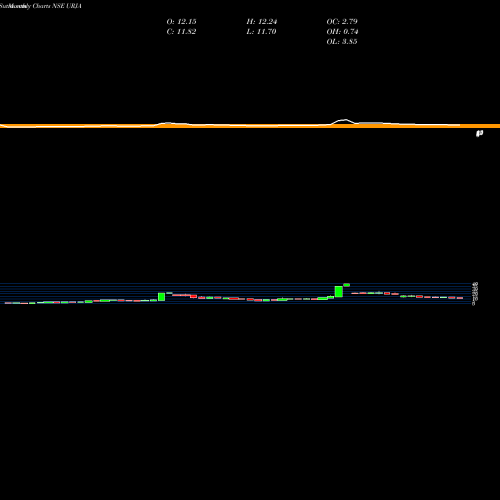Click the white line's highest bump above the orange band
Viewport: 500px width, 500px height.
[x=344, y=121]
